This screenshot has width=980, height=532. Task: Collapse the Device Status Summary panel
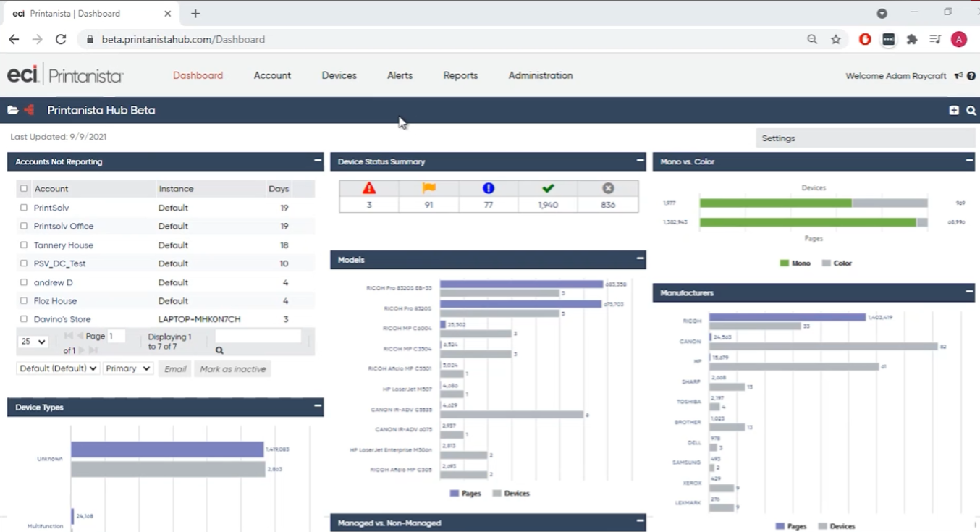pos(640,161)
